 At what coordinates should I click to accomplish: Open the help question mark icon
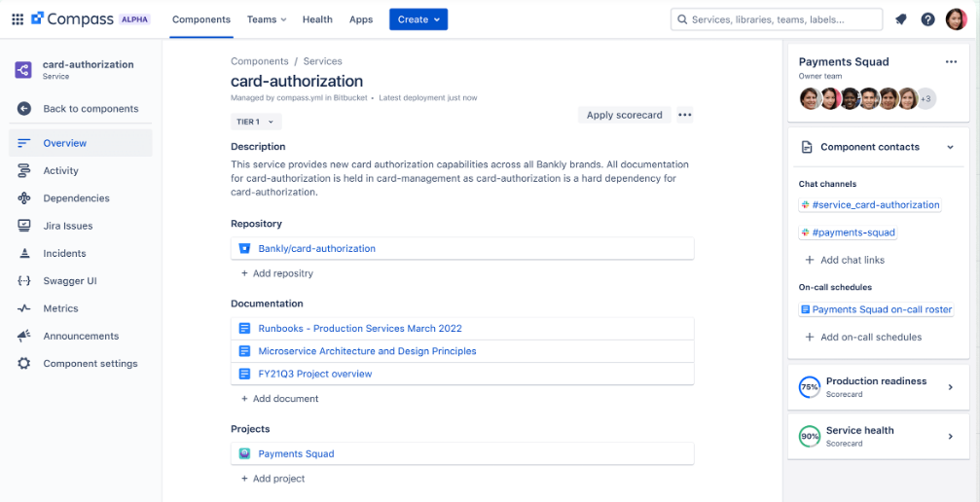tap(928, 19)
